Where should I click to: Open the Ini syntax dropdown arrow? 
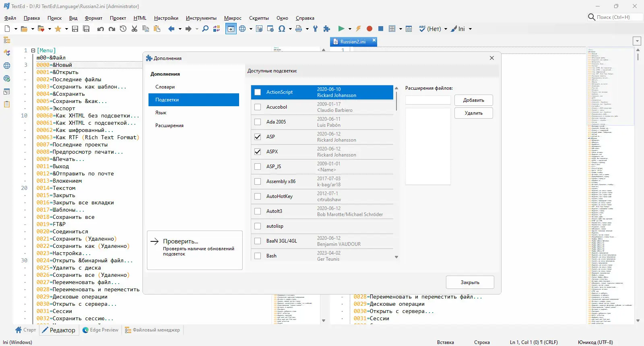[x=470, y=29]
